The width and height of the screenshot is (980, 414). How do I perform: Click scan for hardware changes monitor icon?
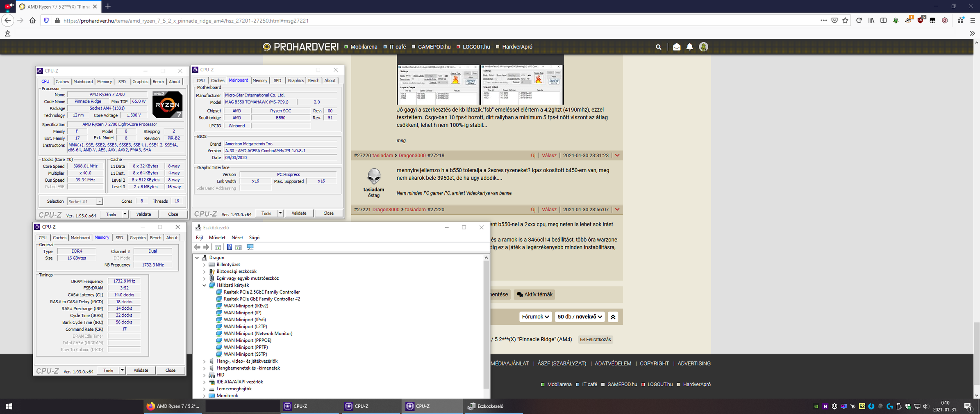click(x=250, y=247)
